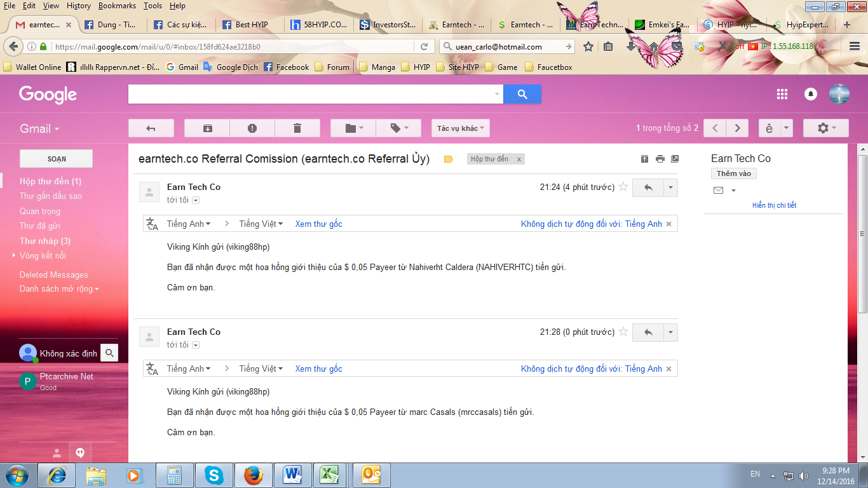
Task: Remove the Hộp thư đến label
Action: coord(519,159)
